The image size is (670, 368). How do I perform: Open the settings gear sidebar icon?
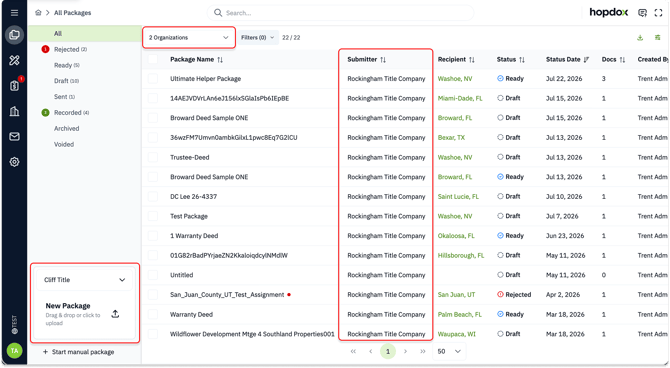(x=14, y=162)
